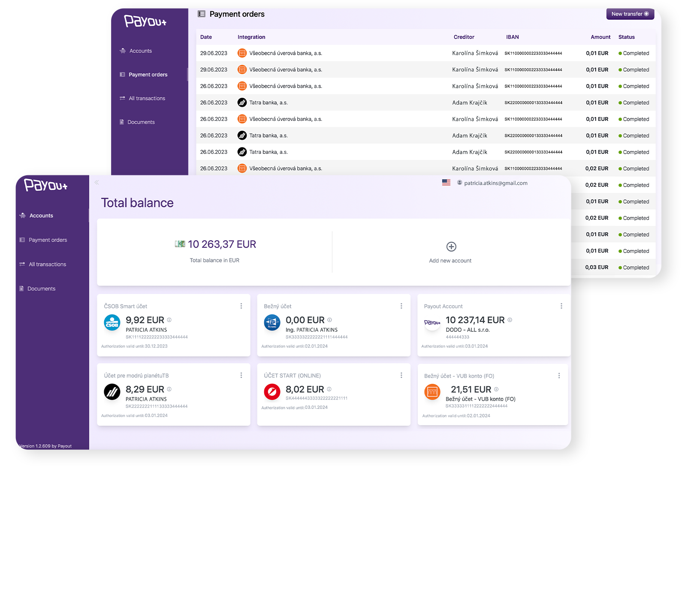Click the list icon beside Payment orders title
700x598 pixels.
point(202,14)
